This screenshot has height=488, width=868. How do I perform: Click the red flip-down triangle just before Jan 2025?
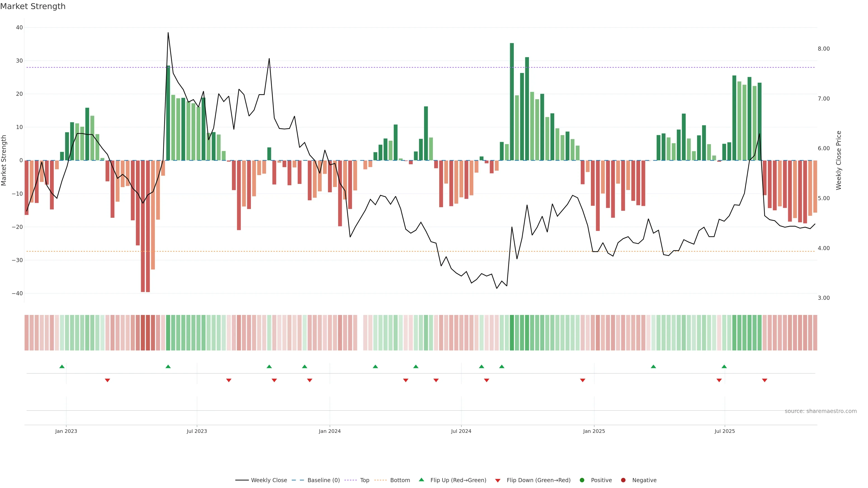583,380
